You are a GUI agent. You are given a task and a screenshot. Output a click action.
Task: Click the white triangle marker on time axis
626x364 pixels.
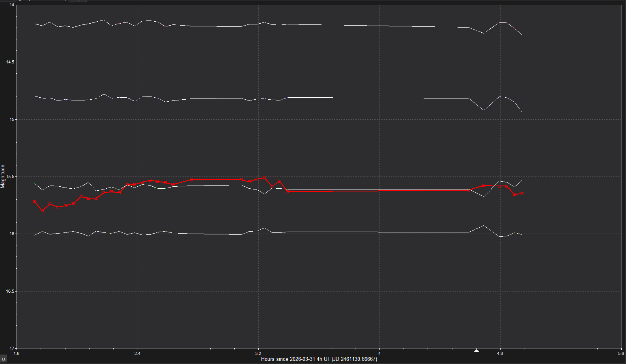coord(477,350)
